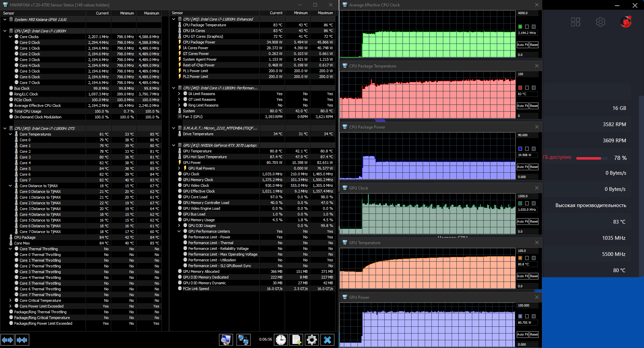This screenshot has width=644, height=348.
Task: Collapse the Core Temperatures tree node
Action: click(10, 134)
